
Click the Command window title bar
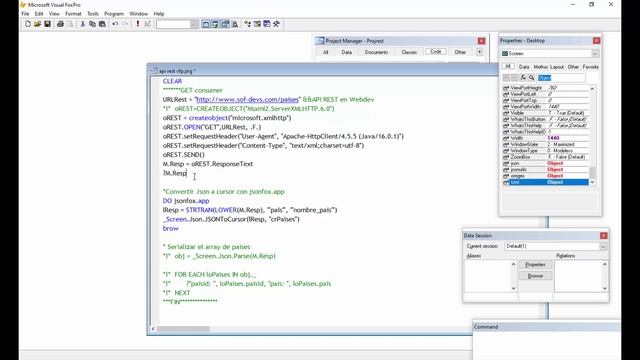[547, 327]
